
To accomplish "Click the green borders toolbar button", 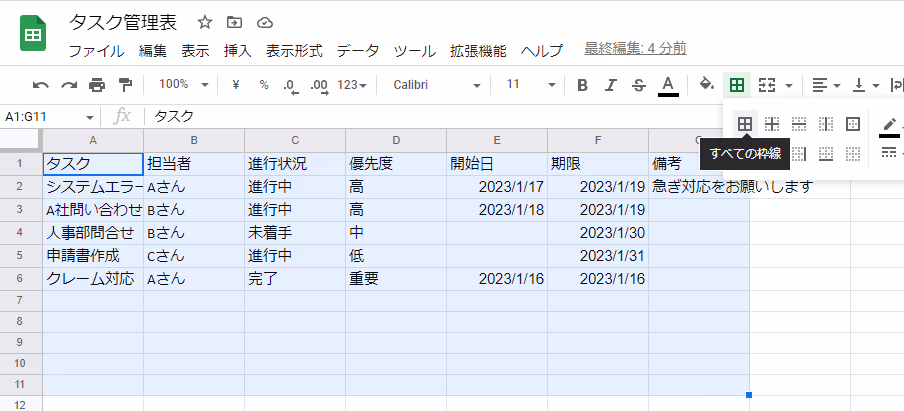I will (737, 85).
